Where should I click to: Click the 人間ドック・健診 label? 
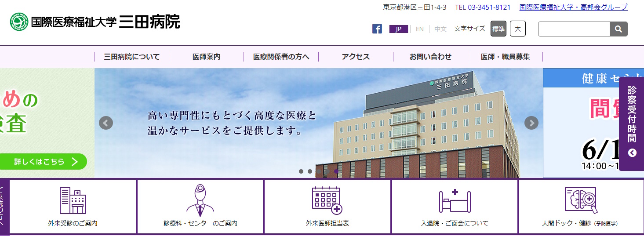(x=567, y=223)
